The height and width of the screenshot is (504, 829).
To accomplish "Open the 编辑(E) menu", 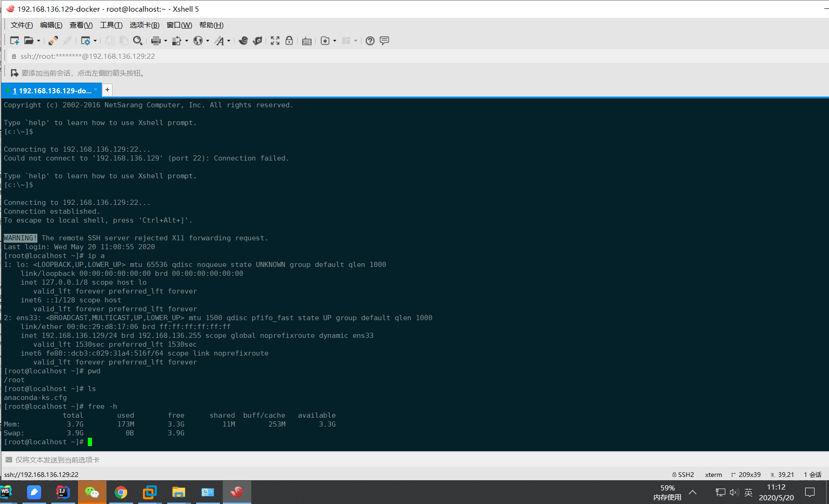I will point(51,25).
